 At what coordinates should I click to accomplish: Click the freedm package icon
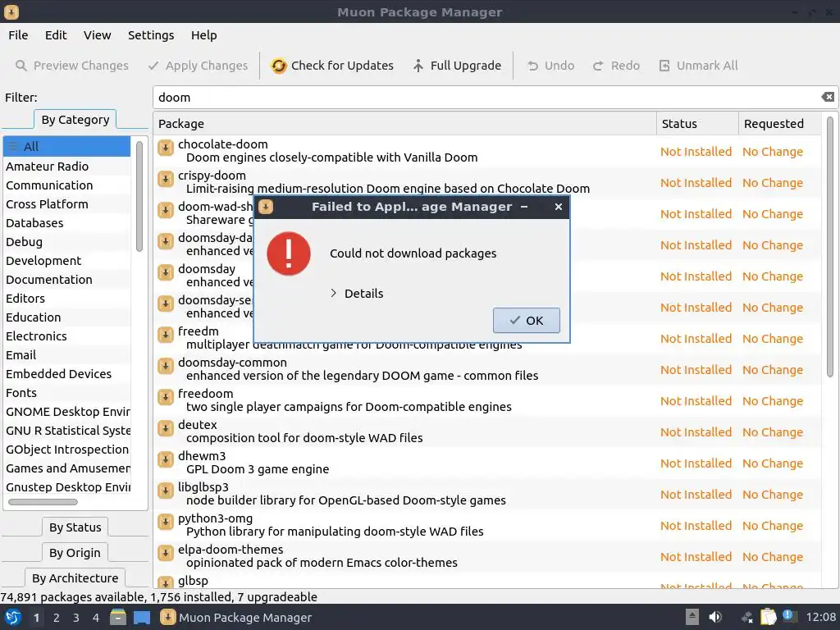pos(166,335)
